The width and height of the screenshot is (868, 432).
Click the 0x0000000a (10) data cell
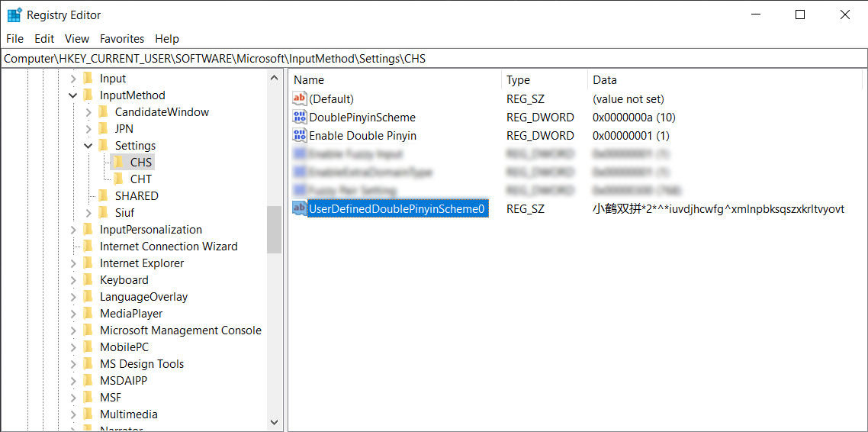(634, 118)
